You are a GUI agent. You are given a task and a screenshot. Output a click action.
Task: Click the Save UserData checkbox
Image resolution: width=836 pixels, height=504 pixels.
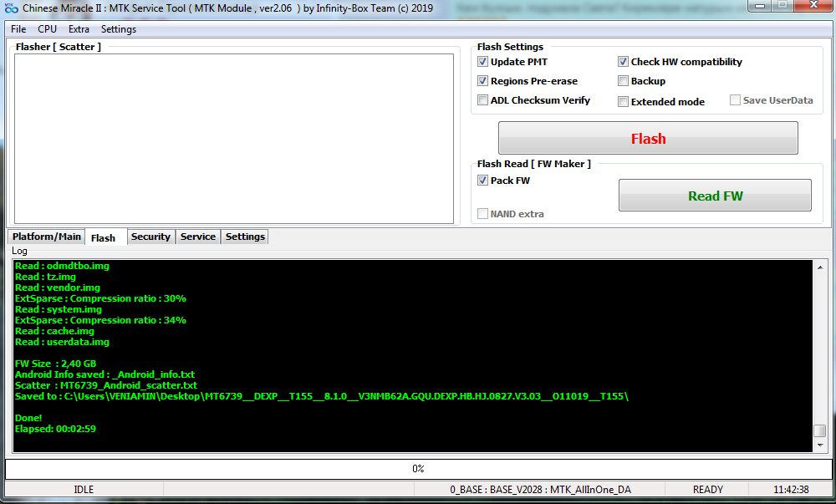(x=735, y=100)
